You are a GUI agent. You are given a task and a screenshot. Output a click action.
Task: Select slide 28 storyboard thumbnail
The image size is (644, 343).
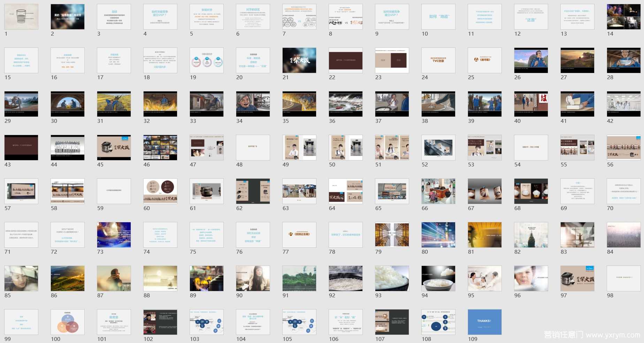(x=624, y=60)
